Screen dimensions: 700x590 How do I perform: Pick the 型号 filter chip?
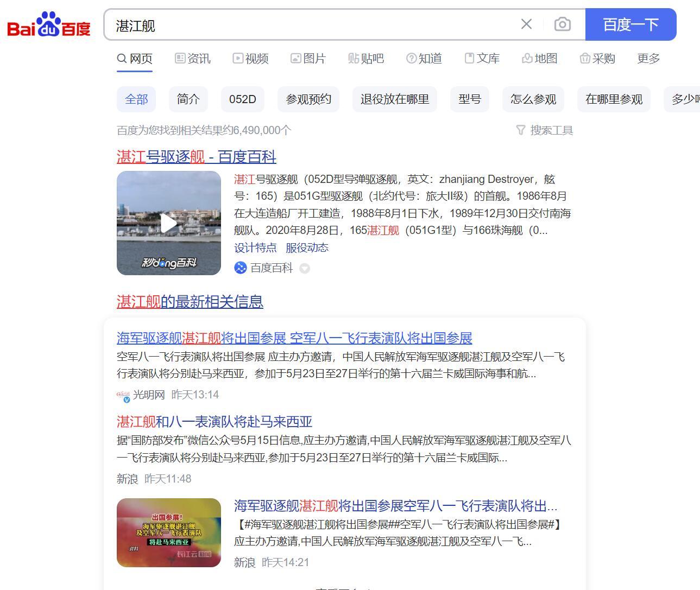pyautogui.click(x=470, y=99)
